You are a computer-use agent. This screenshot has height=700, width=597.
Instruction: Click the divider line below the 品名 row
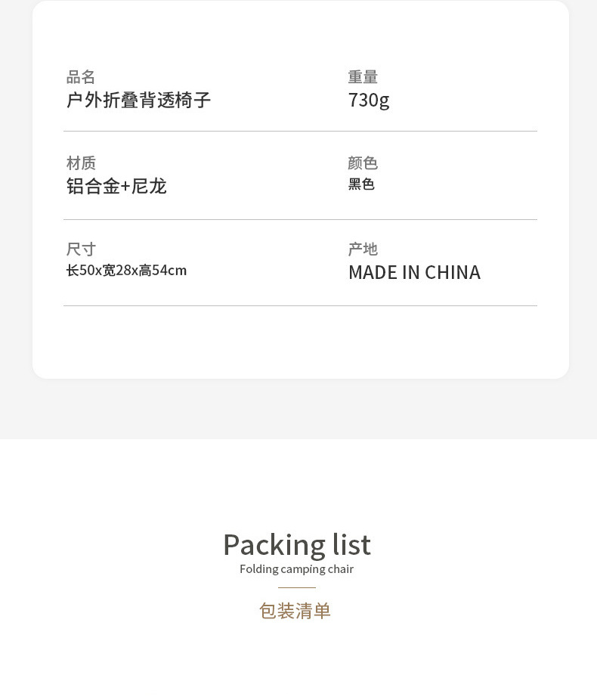pos(300,132)
